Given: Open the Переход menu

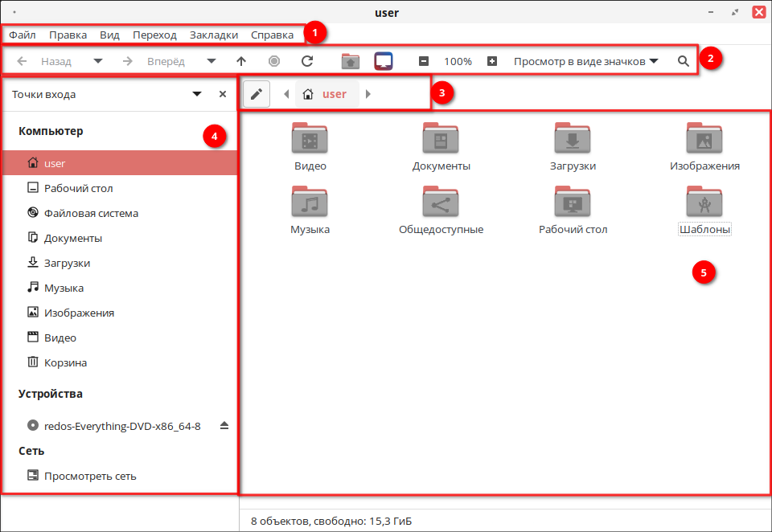Looking at the screenshot, I should click(x=154, y=35).
